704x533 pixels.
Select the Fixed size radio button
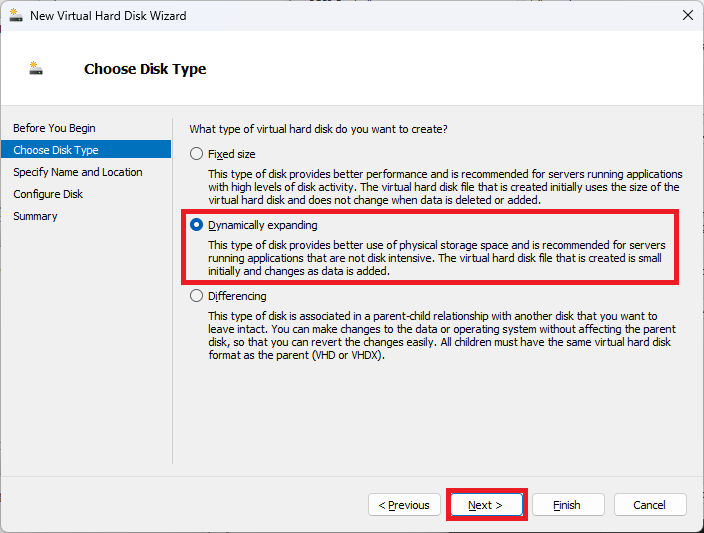coord(196,154)
